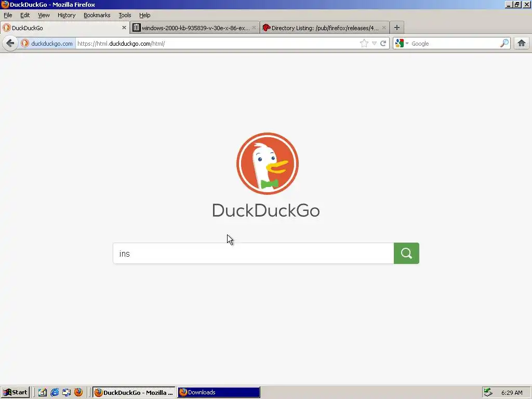Image resolution: width=532 pixels, height=399 pixels.
Task: Open the File menu
Action: tap(8, 15)
